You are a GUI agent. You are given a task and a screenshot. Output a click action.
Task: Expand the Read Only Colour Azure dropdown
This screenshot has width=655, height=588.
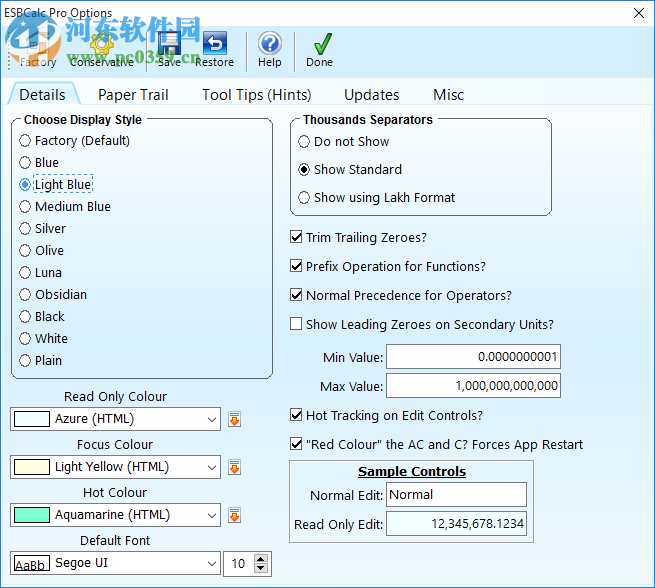[212, 419]
